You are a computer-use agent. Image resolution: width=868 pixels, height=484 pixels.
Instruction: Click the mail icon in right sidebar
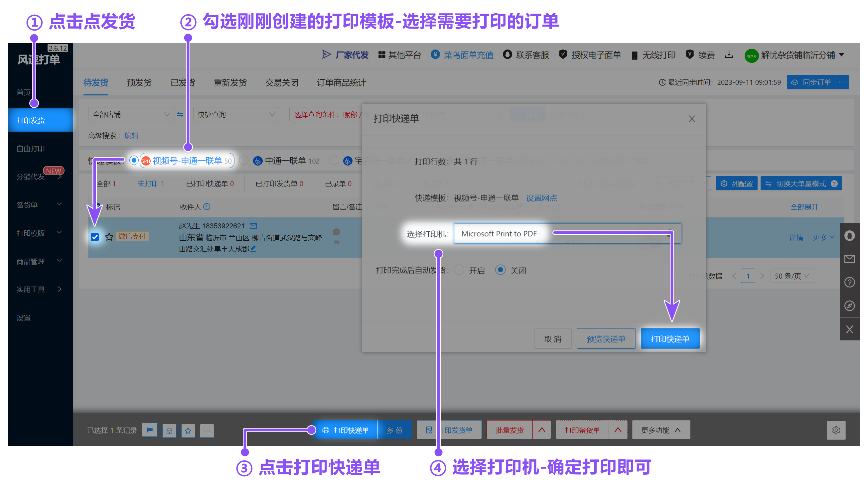[849, 259]
